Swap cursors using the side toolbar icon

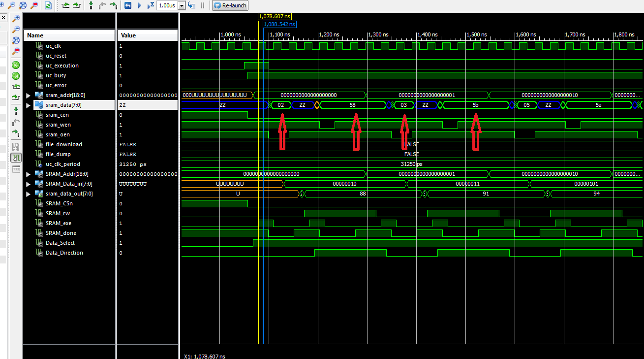click(16, 147)
